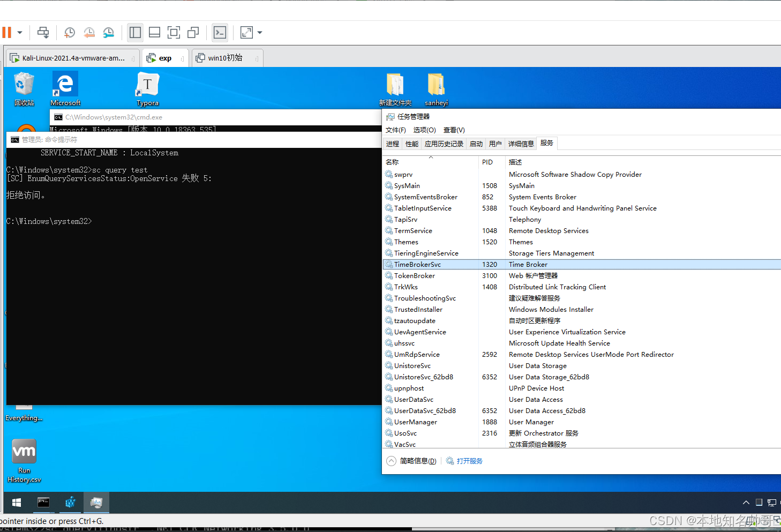The height and width of the screenshot is (532, 781).
Task: Select the tzautoupdate service row
Action: [582, 320]
